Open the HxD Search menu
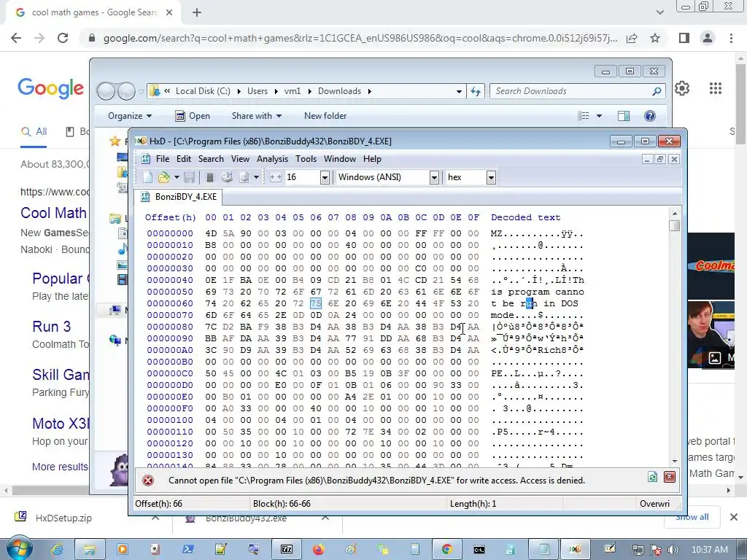Screen dimensions: 747x560 pos(211,159)
